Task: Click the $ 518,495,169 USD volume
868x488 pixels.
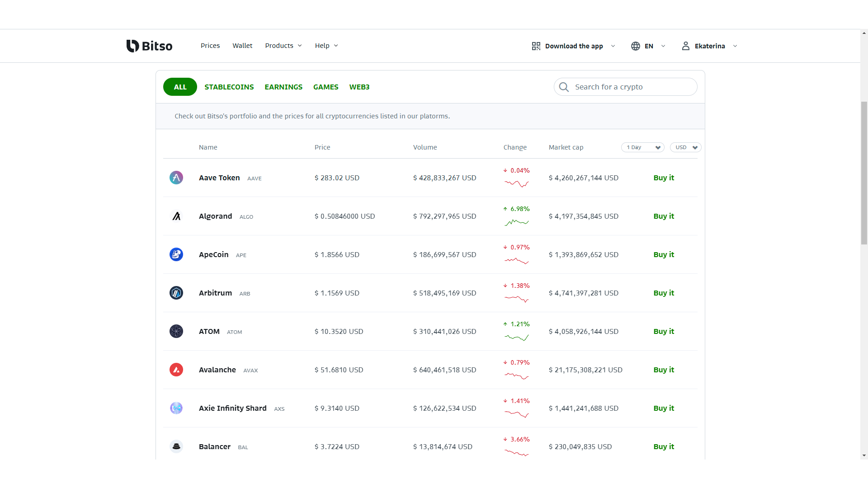Action: pos(444,293)
